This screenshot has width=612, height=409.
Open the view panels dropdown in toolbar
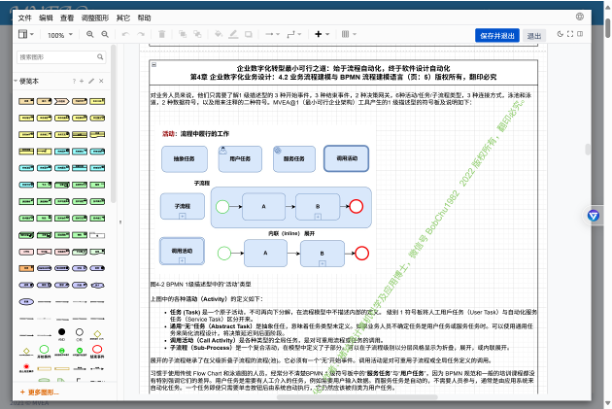coord(26,34)
